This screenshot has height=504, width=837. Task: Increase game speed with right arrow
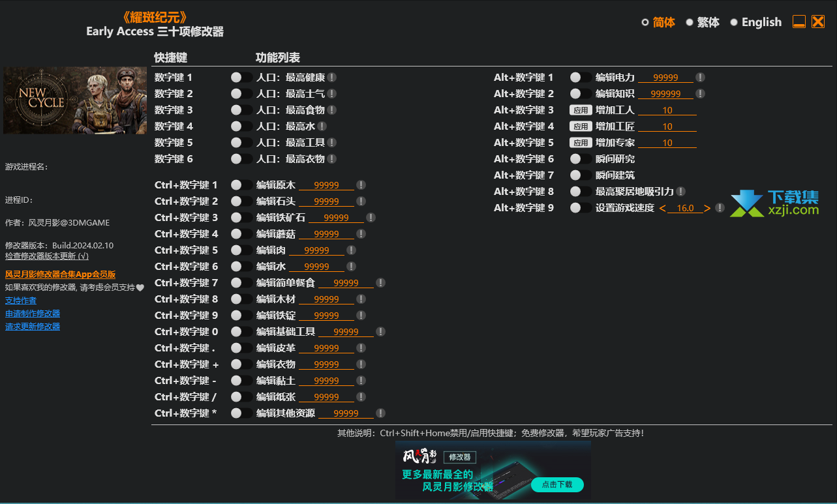(707, 208)
